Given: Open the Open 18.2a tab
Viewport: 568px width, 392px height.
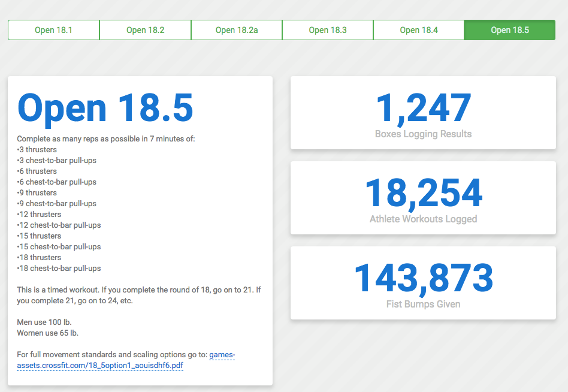Looking at the screenshot, I should [237, 30].
